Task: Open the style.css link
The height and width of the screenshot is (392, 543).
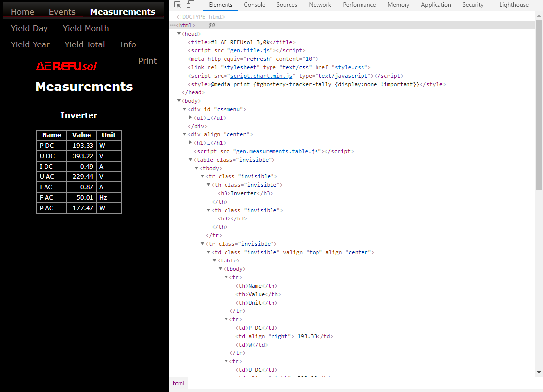Action: click(349, 67)
